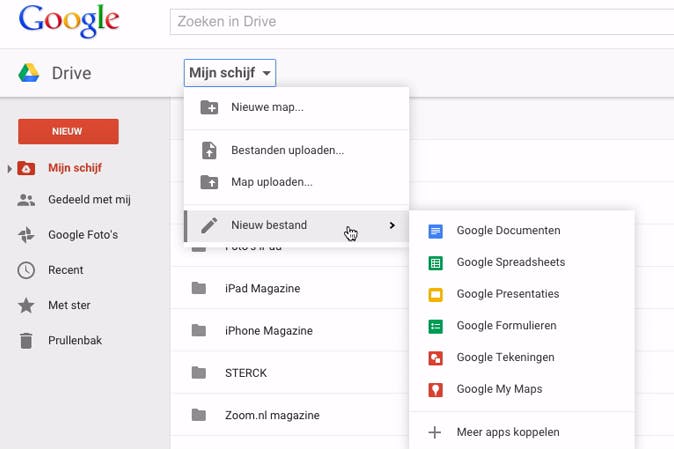Image resolution: width=674 pixels, height=449 pixels.
Task: Click the Prullenbak trash icon
Action: click(27, 341)
